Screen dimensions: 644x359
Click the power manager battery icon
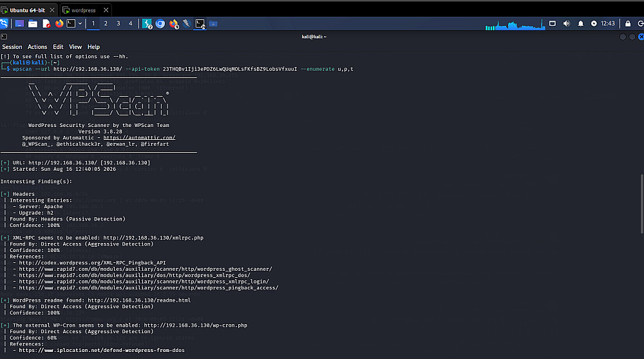[x=594, y=23]
